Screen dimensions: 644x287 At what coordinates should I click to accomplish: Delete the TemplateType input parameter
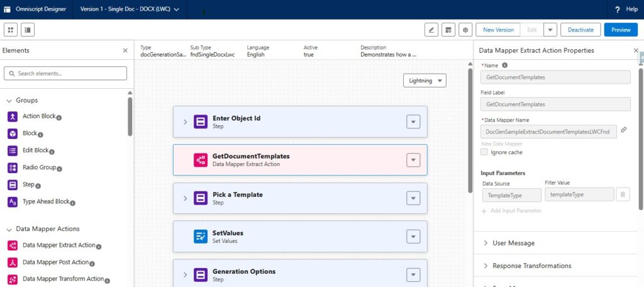pyautogui.click(x=622, y=195)
